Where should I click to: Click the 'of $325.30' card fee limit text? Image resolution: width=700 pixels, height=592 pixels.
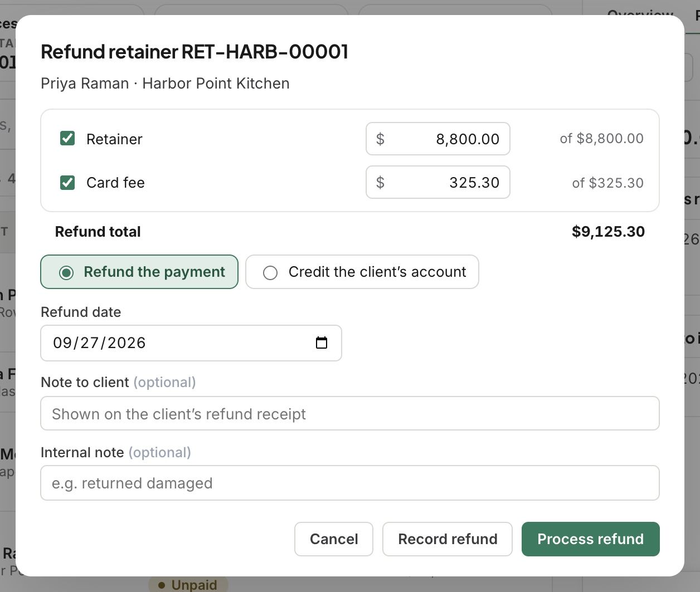tap(608, 183)
